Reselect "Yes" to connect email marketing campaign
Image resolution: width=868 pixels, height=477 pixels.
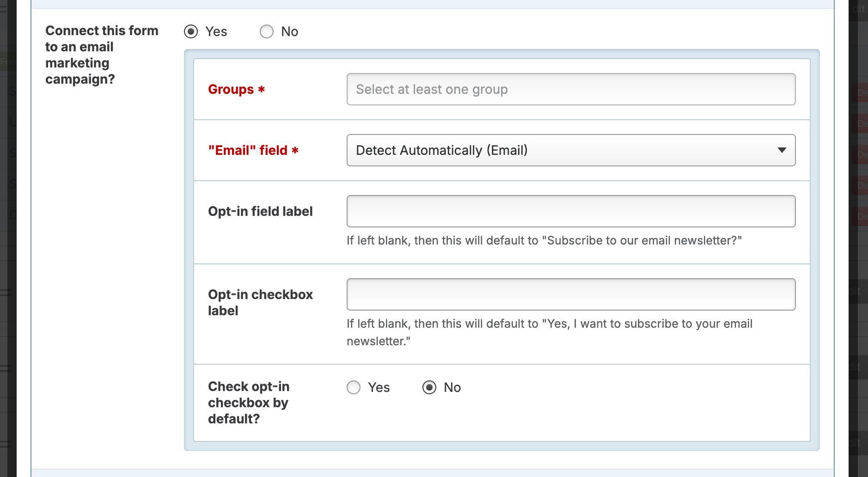pos(191,31)
